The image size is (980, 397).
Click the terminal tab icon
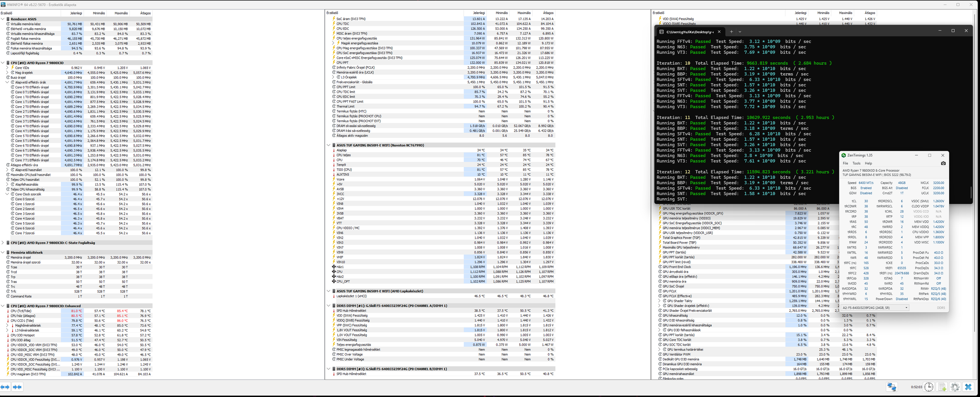661,32
